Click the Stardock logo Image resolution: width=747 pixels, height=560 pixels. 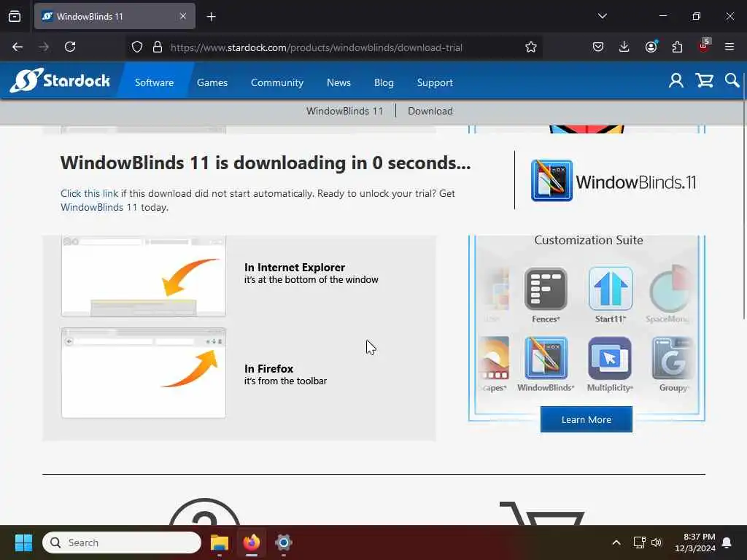coord(60,80)
